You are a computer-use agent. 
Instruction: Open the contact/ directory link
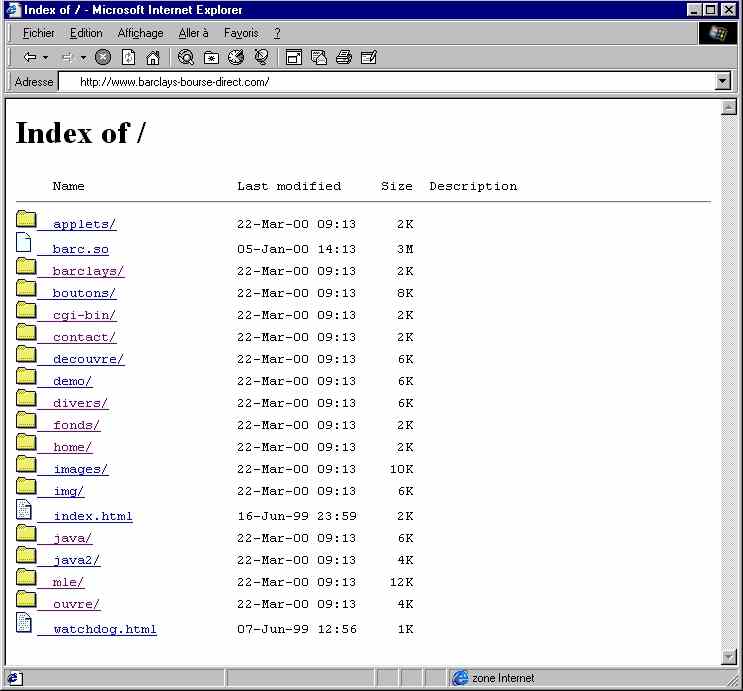tap(84, 337)
